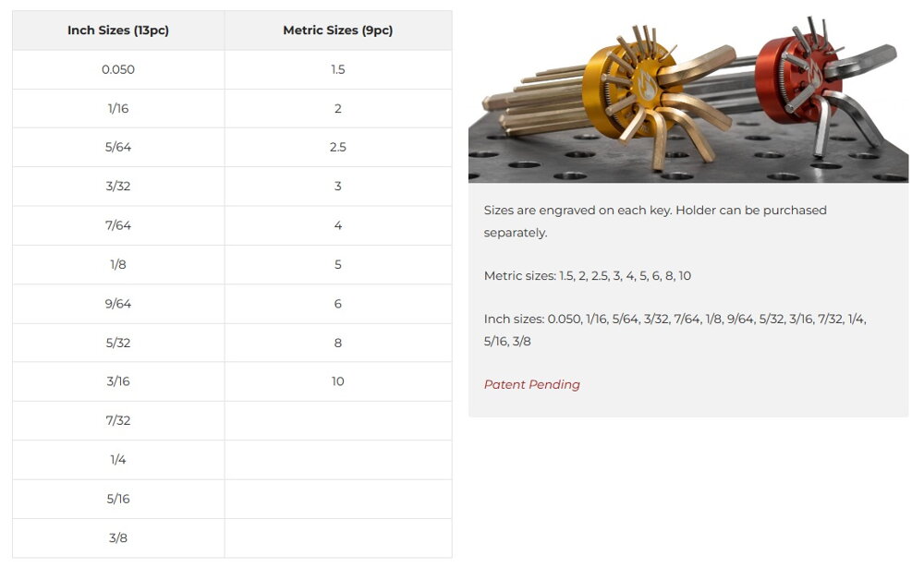The height and width of the screenshot is (567, 924).
Task: Select the 1.5 metric size cell
Action: tap(337, 69)
